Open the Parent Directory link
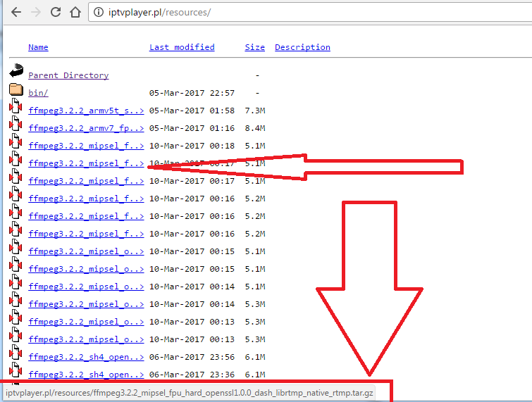 point(68,75)
